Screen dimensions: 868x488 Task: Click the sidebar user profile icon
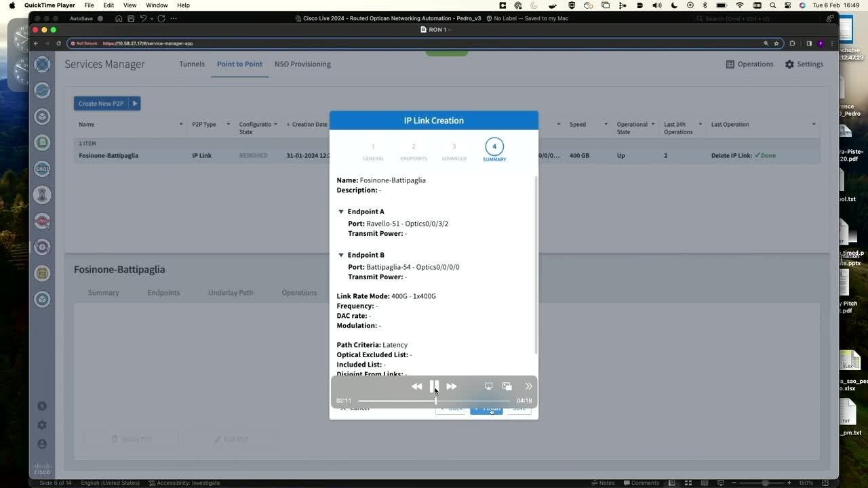point(42,444)
